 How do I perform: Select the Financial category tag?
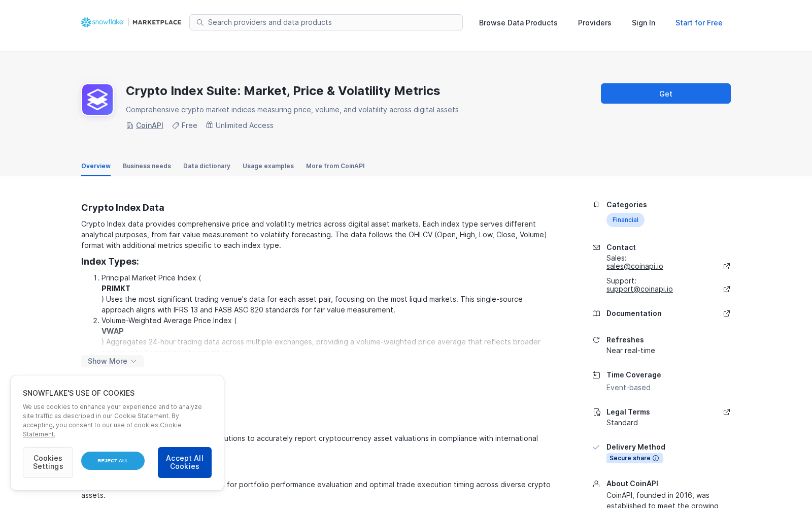(x=625, y=220)
